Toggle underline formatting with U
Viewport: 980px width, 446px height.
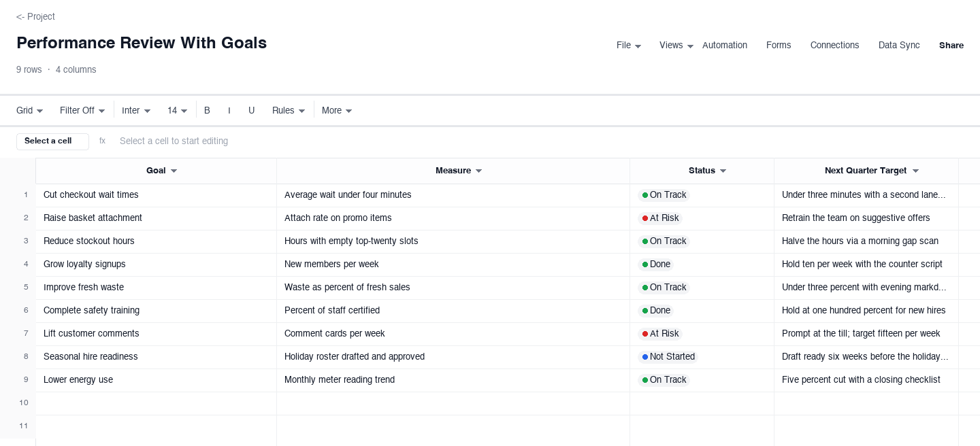coord(251,110)
